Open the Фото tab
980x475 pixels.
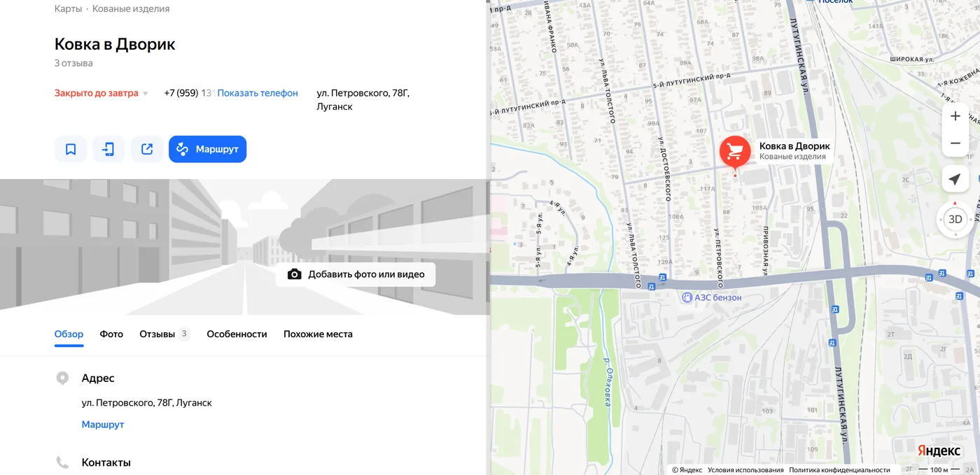click(111, 334)
